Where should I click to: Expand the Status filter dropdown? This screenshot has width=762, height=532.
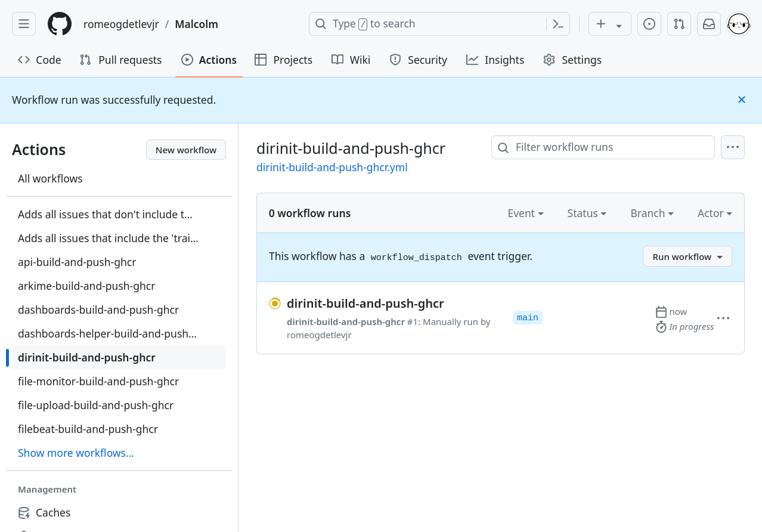coord(587,214)
